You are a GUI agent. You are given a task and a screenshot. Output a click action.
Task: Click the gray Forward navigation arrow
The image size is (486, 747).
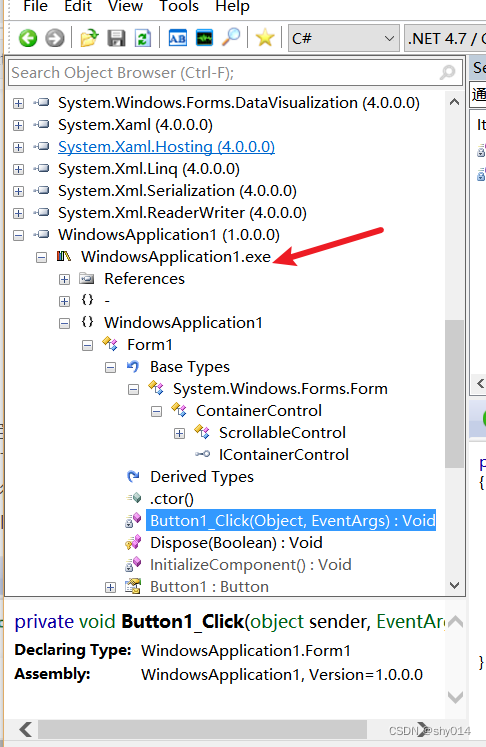click(x=55, y=38)
